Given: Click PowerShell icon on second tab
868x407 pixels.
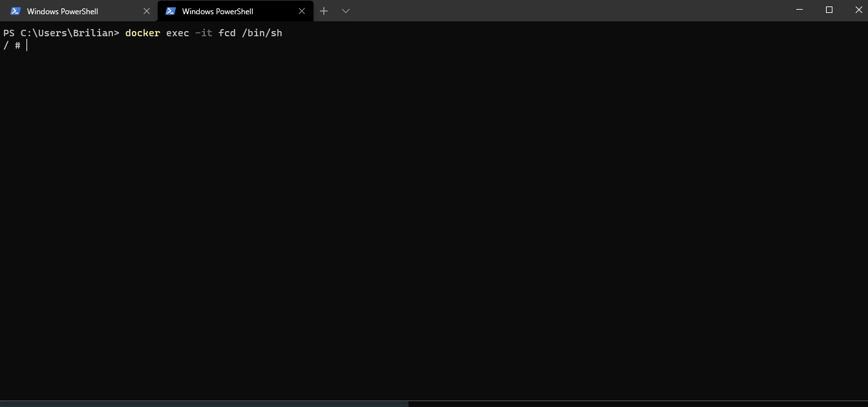Looking at the screenshot, I should coord(171,11).
